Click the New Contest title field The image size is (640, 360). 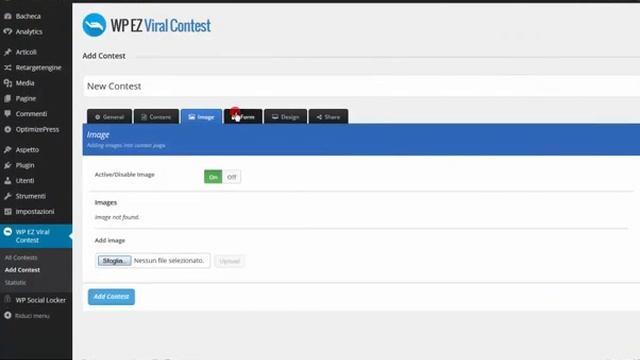click(361, 86)
